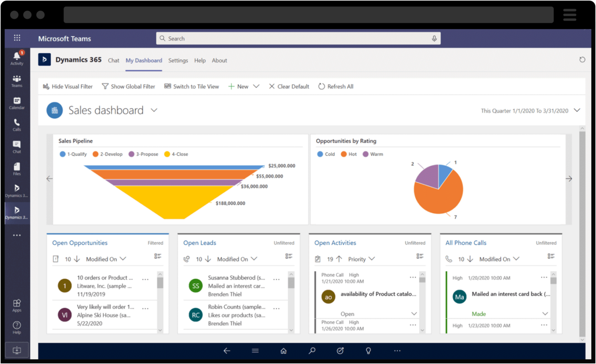Screen dimensions: 596x364
Task: Open the Sales dashboard selector dropdown
Action: tap(154, 110)
